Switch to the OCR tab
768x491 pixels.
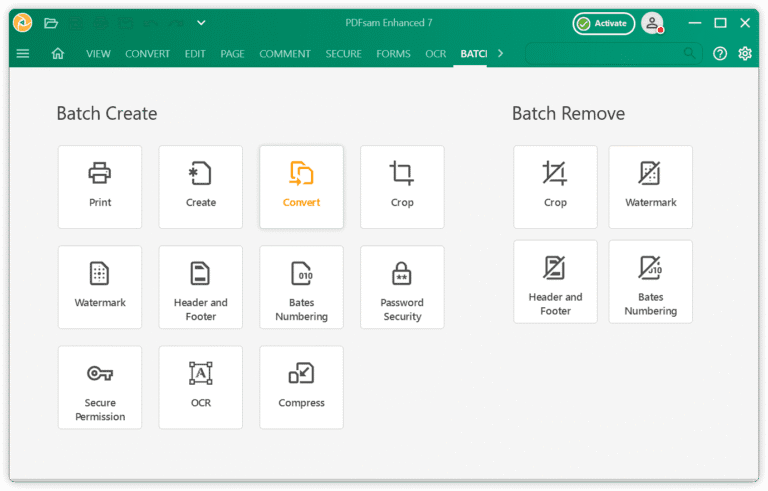[435, 54]
